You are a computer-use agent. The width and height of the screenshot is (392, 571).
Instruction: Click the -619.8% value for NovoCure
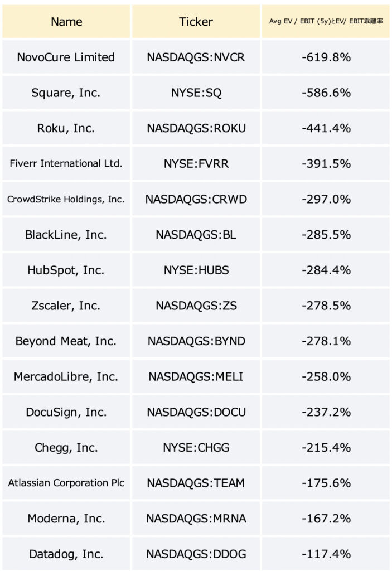click(x=326, y=57)
